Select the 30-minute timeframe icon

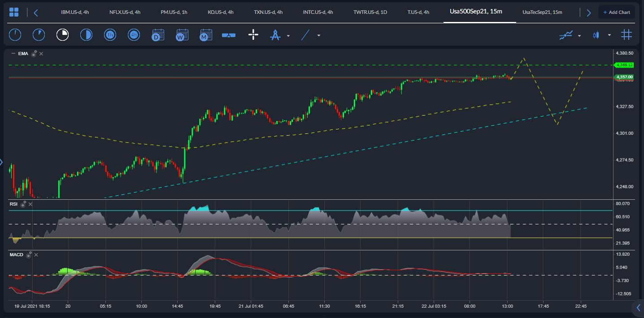pyautogui.click(x=86, y=34)
